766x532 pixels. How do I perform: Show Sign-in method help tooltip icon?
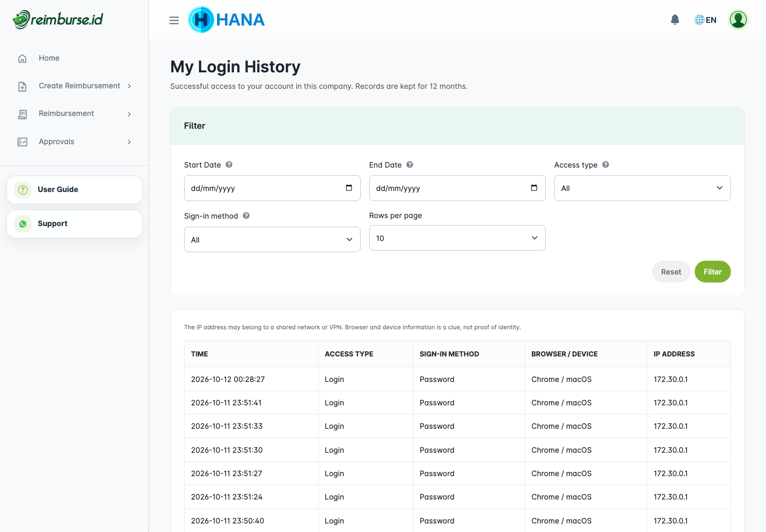(246, 215)
